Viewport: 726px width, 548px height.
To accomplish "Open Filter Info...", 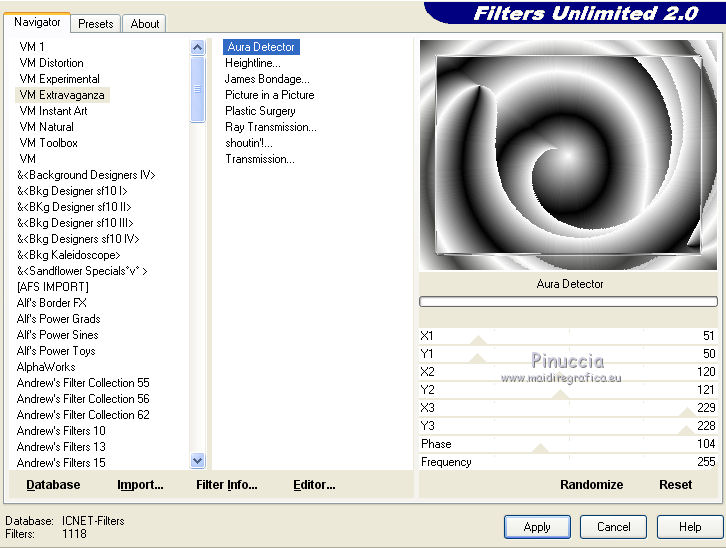I will click(227, 485).
